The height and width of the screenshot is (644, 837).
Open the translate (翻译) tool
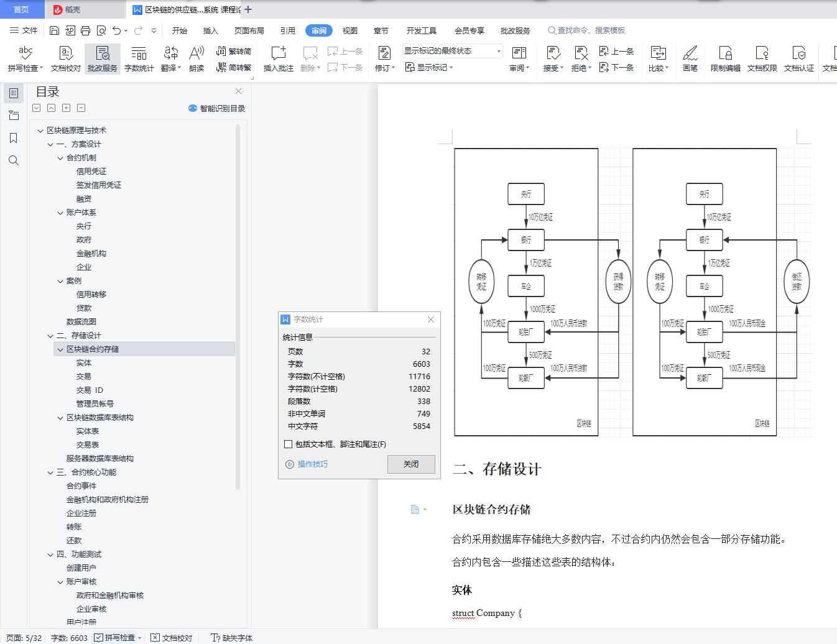171,58
